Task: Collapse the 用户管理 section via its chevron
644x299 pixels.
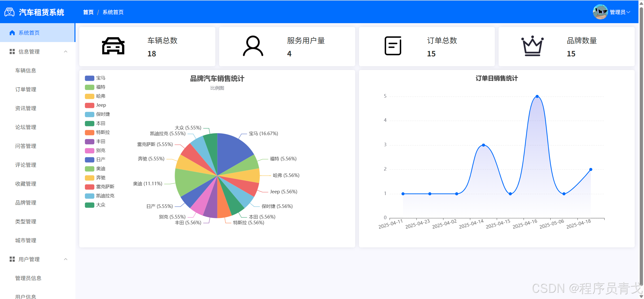Action: 66,259
